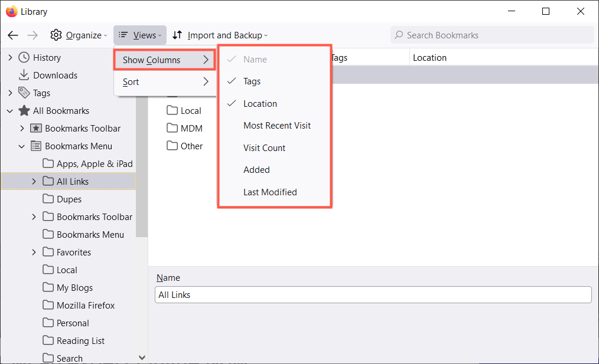Click the Organize gear icon
599x364 pixels.
coord(56,35)
